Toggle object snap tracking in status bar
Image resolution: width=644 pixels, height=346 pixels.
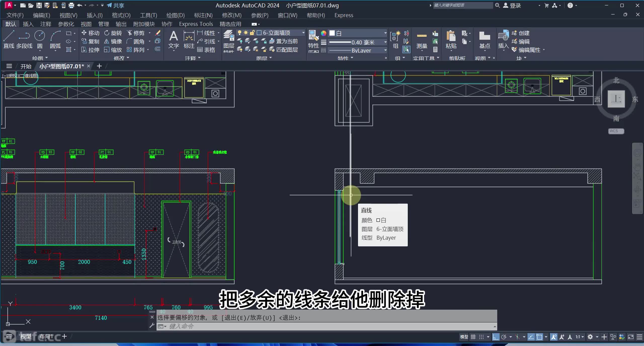[531, 337]
